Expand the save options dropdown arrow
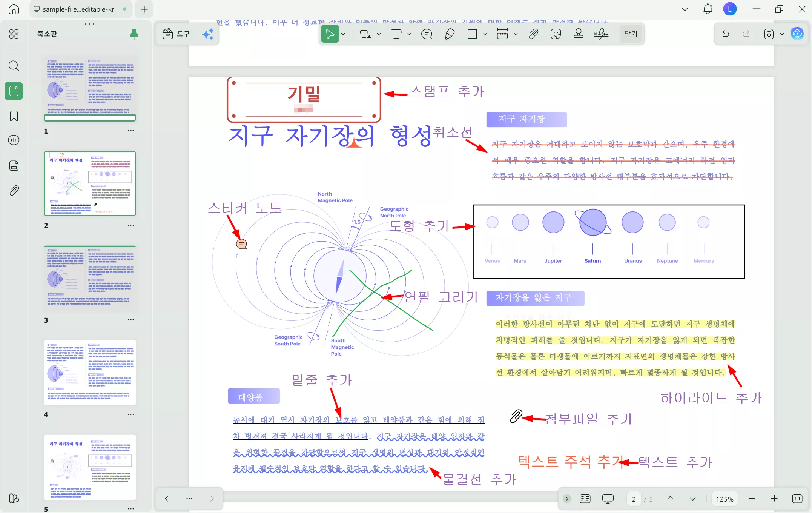 782,34
